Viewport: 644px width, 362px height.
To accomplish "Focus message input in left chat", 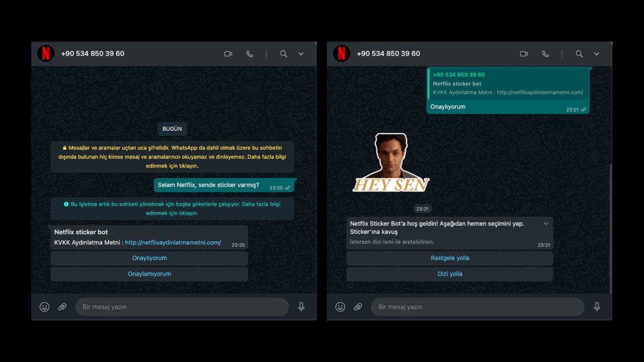I will [182, 307].
